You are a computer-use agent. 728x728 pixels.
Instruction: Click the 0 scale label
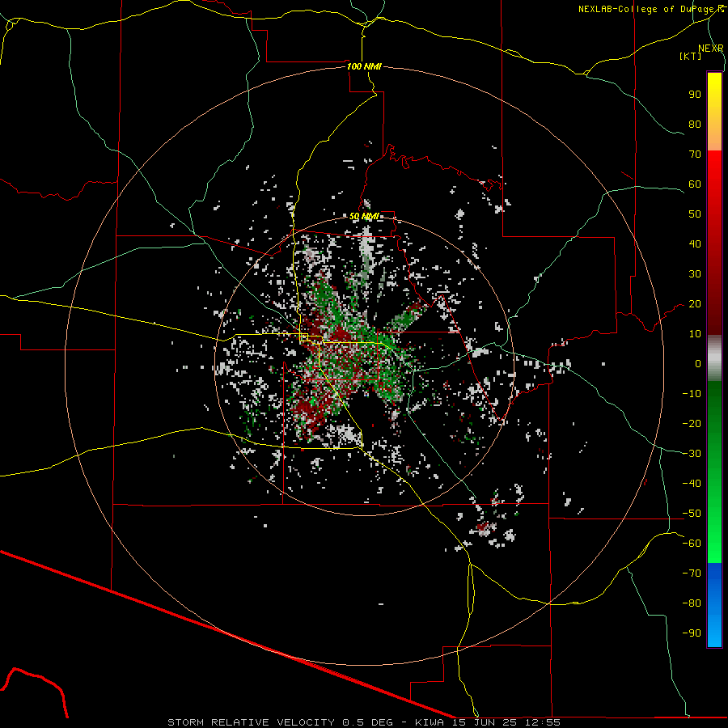(698, 364)
